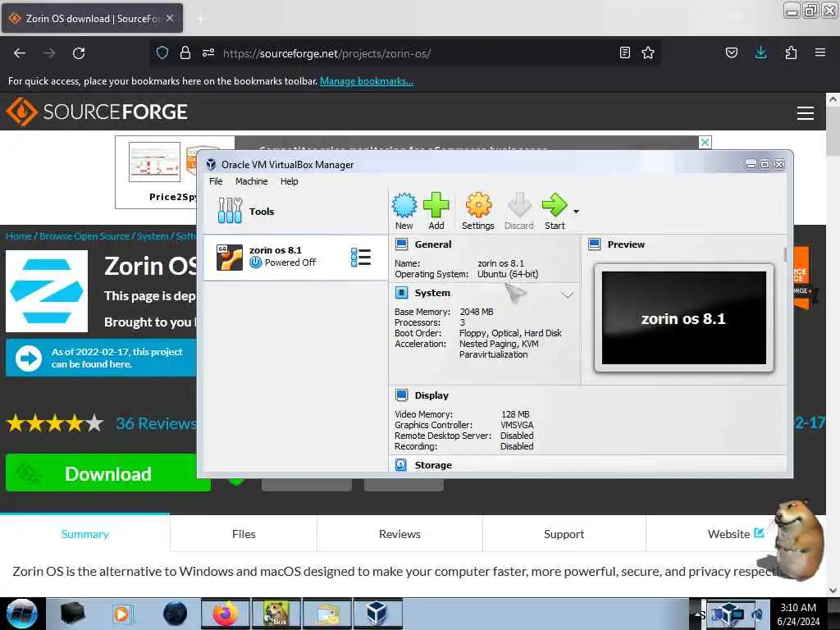Open Firefox from the taskbar
The height and width of the screenshot is (630, 840).
point(226,614)
